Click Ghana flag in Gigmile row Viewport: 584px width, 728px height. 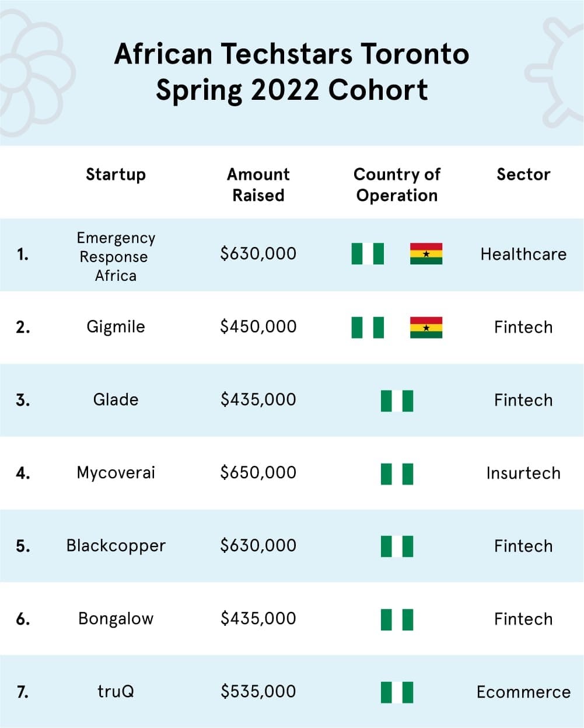pyautogui.click(x=426, y=328)
